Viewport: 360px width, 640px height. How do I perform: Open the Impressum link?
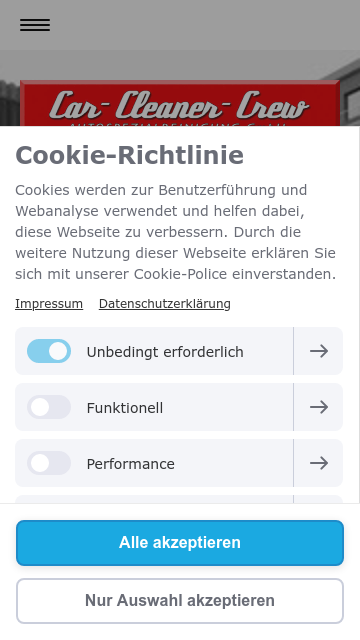(49, 304)
